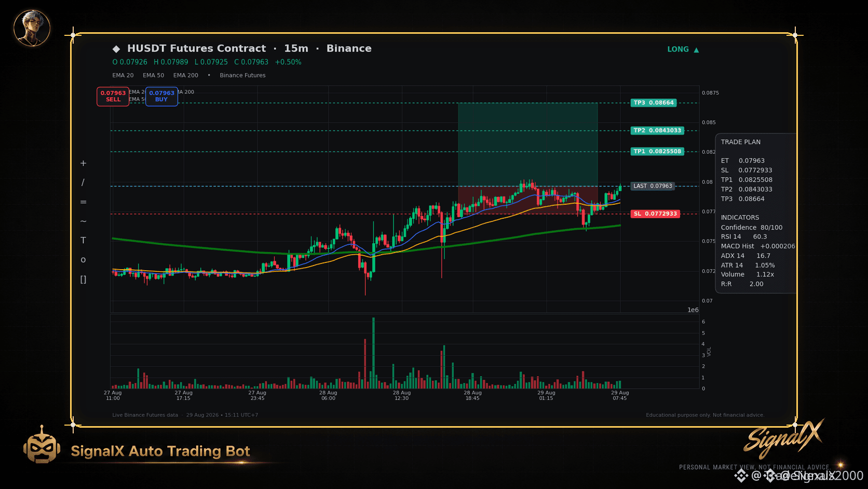Click the 27 Aug 23:45 time axis label

click(x=257, y=395)
